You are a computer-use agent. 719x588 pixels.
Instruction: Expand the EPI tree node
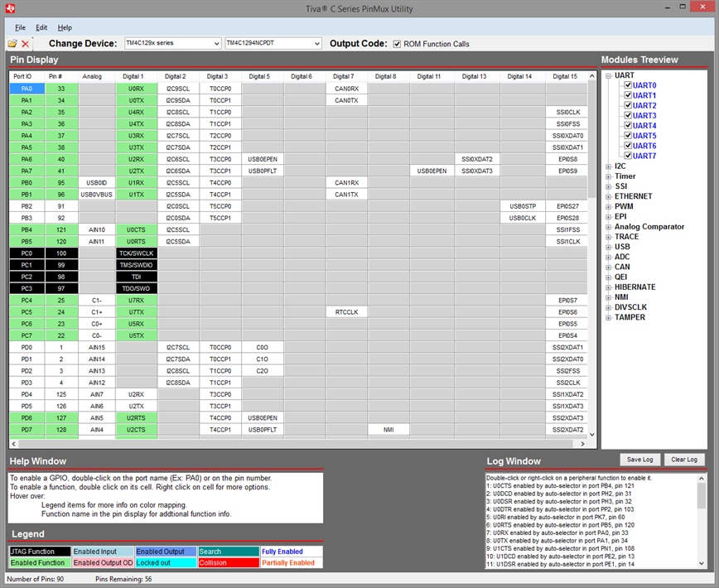(609, 217)
